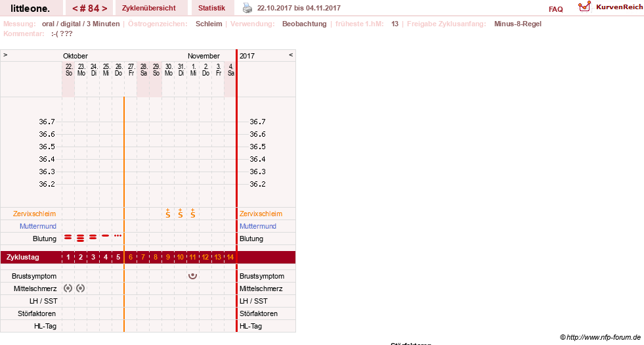Click left LH / SST row label
Screen dimensions: 644x345
(43, 301)
